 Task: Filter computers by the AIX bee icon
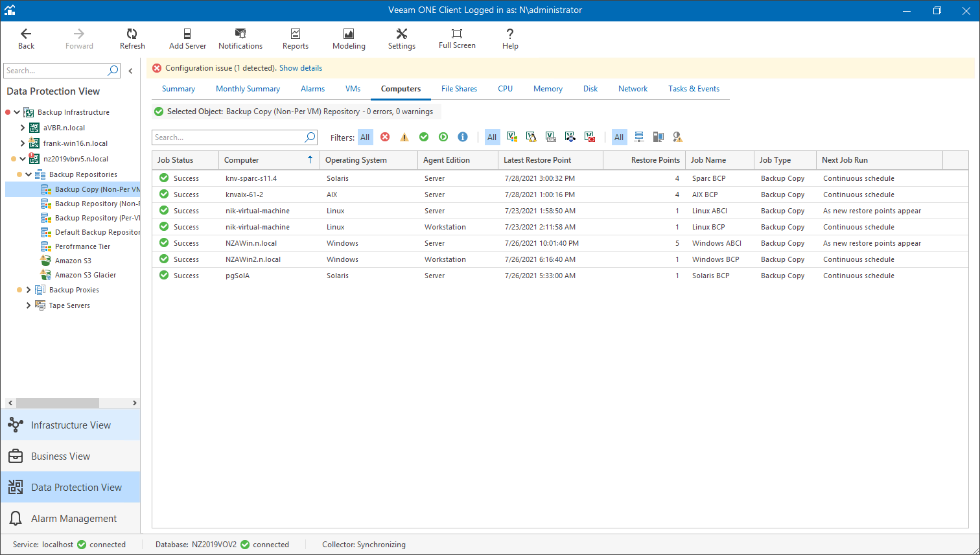point(570,137)
